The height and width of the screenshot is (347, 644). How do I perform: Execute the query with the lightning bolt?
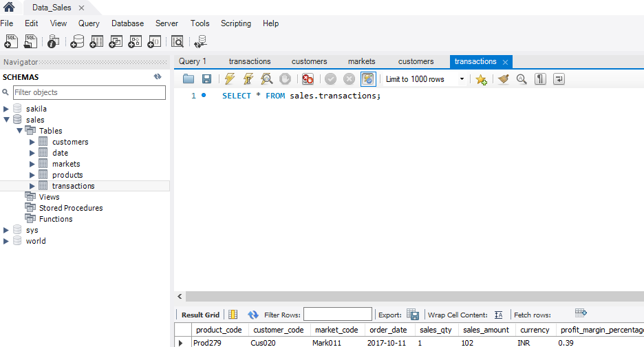point(230,79)
